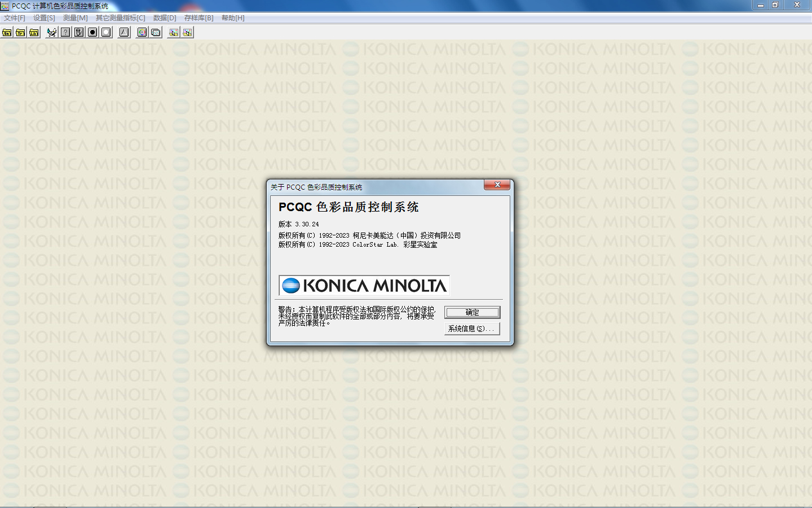The width and height of the screenshot is (812, 508).
Task: Open the 文件[F] menu
Action: pos(15,18)
